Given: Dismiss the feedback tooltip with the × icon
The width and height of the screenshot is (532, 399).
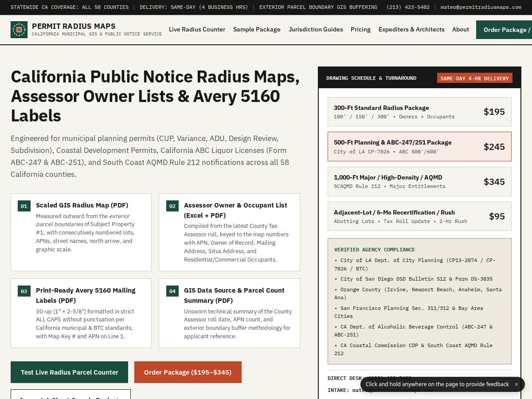Looking at the screenshot, I should coord(516,384).
